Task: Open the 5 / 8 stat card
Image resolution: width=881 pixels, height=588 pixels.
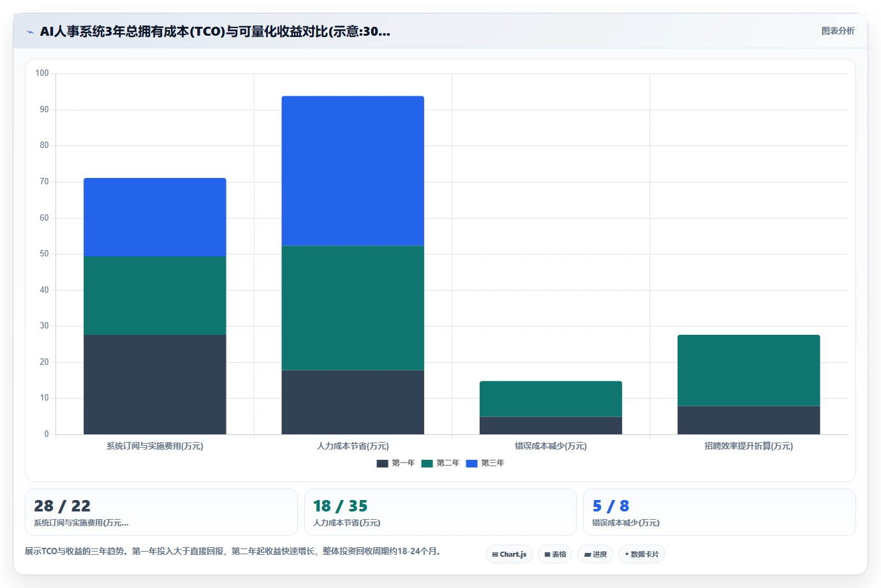Action: coord(720,512)
